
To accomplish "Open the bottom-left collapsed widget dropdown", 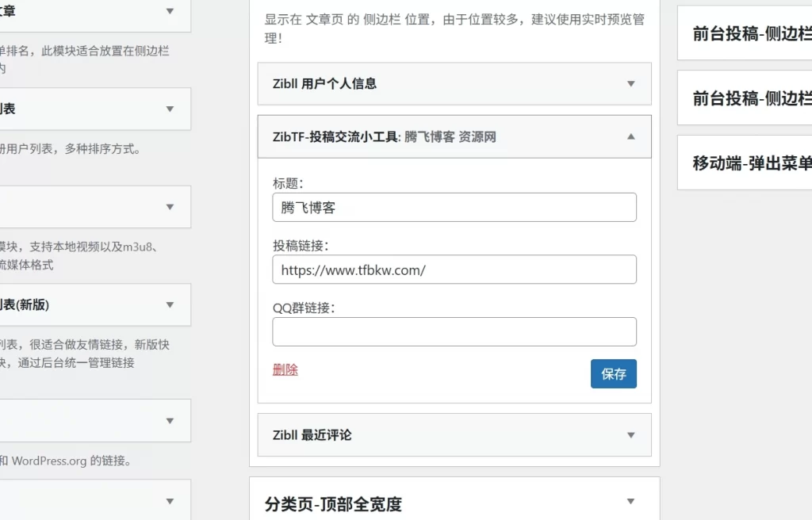I will click(x=169, y=500).
